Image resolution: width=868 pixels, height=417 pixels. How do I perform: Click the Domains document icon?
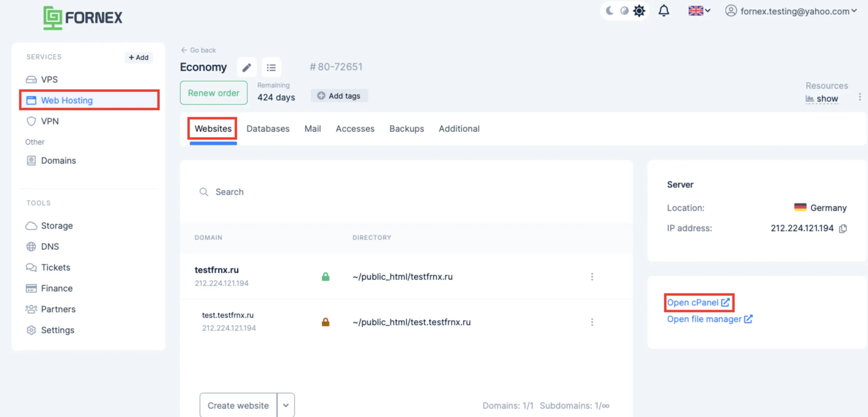click(31, 160)
